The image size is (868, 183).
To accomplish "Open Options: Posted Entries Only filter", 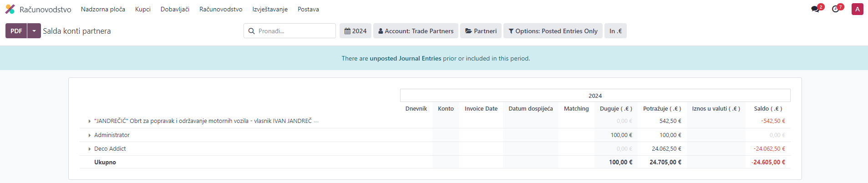I will coord(553,31).
